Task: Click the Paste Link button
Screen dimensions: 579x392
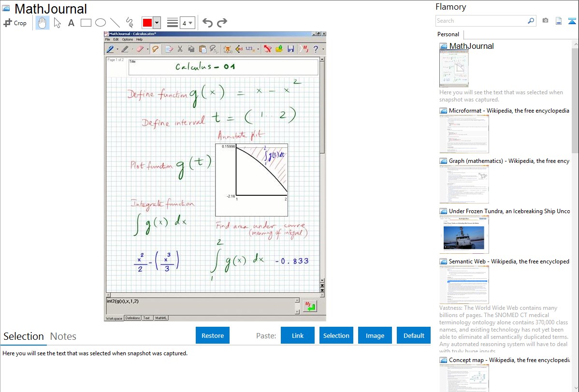Action: (298, 335)
